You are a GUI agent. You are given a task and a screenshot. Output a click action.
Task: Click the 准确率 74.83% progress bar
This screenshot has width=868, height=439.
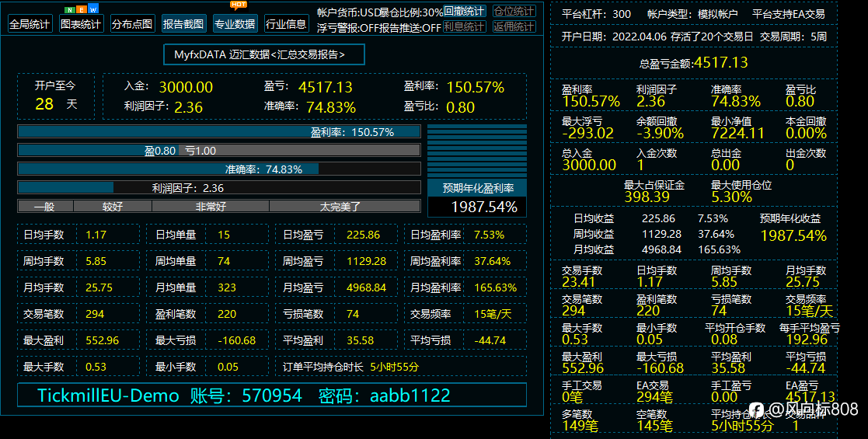(218, 169)
